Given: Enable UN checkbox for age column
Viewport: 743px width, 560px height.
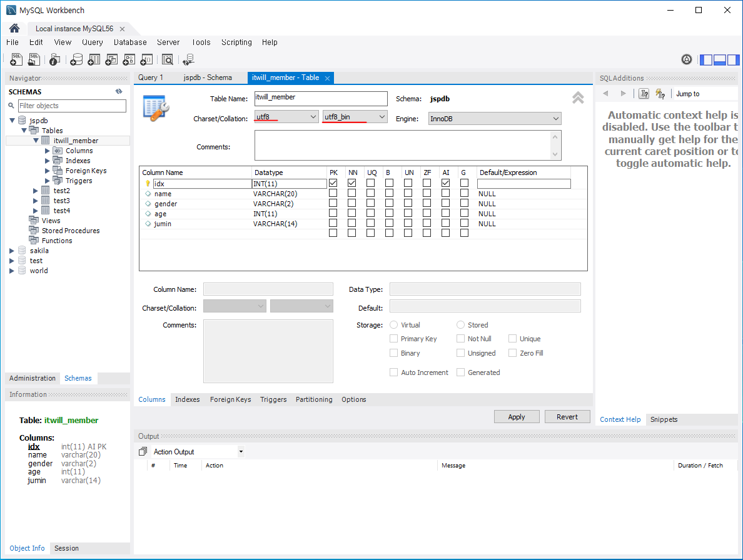Looking at the screenshot, I should click(x=408, y=213).
